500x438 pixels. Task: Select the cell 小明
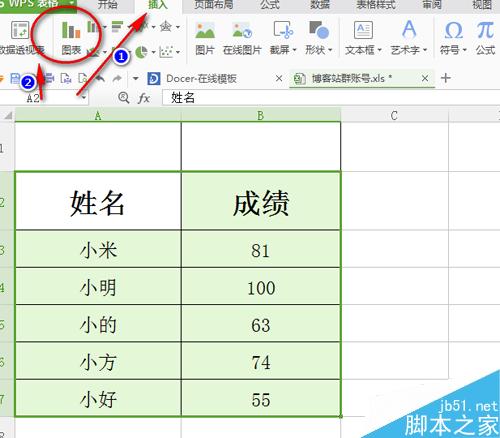click(x=98, y=286)
